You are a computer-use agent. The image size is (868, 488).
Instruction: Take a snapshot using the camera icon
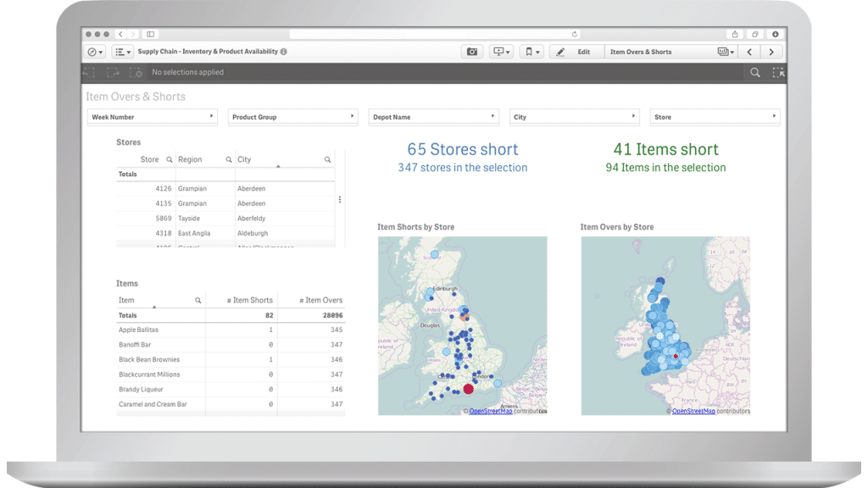tap(472, 52)
